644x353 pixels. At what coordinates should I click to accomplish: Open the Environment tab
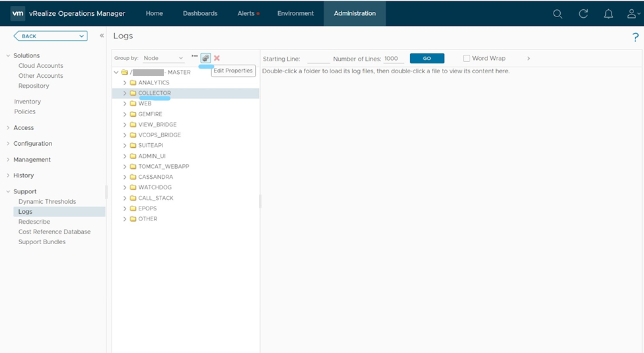coord(295,14)
